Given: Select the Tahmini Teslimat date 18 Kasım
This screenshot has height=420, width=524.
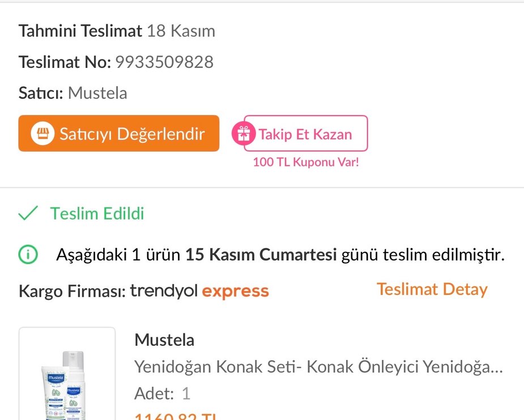Looking at the screenshot, I should click(181, 31).
